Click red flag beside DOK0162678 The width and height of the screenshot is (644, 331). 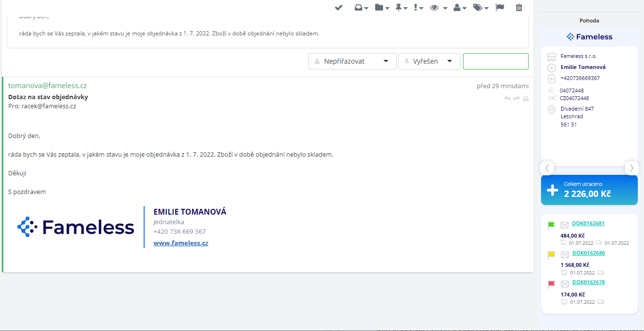(551, 285)
